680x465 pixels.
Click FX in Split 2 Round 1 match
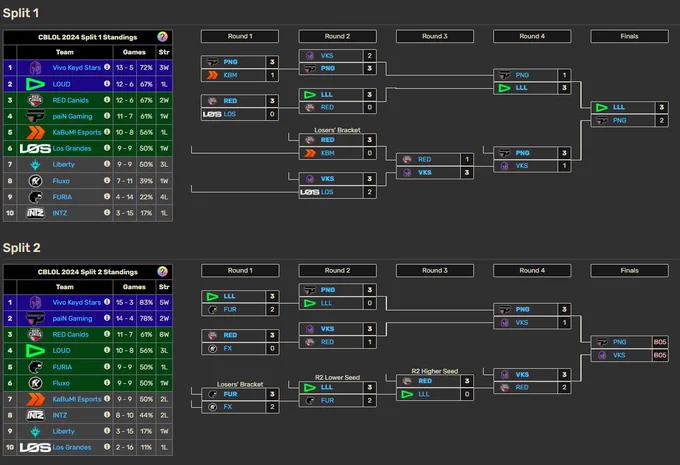228,348
